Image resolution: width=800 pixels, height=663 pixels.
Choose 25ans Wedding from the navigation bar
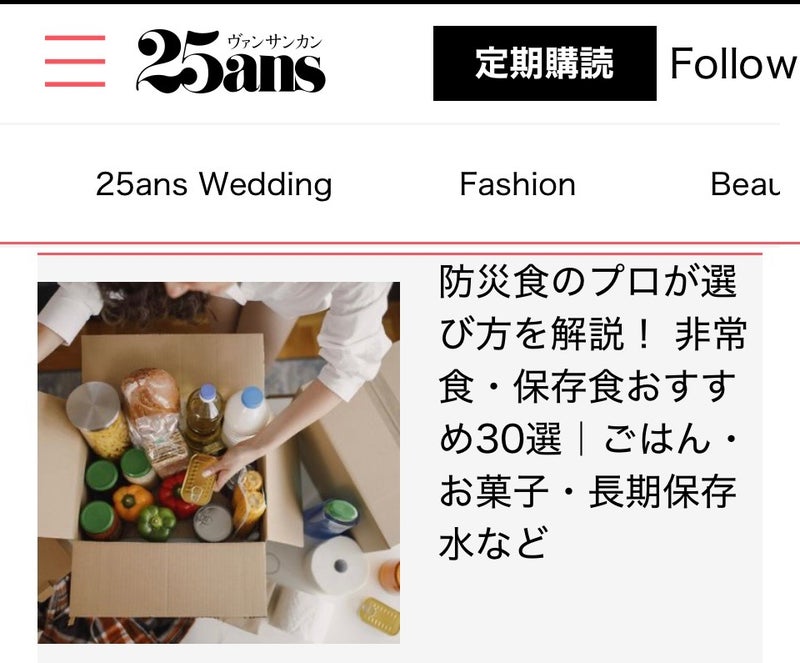pyautogui.click(x=214, y=184)
